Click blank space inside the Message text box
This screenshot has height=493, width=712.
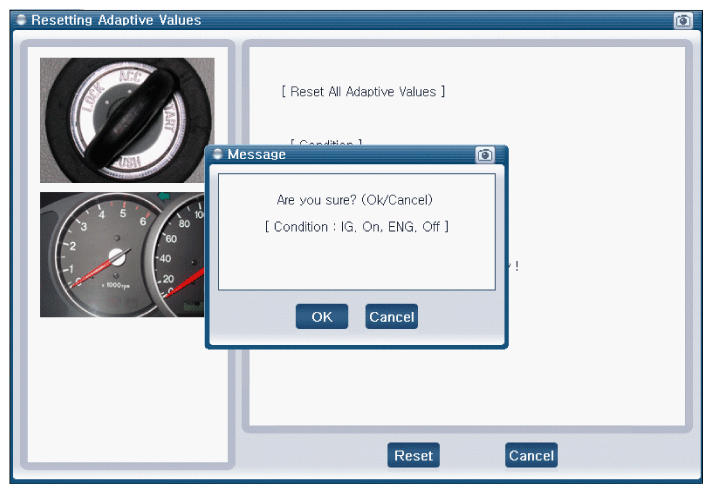356,265
